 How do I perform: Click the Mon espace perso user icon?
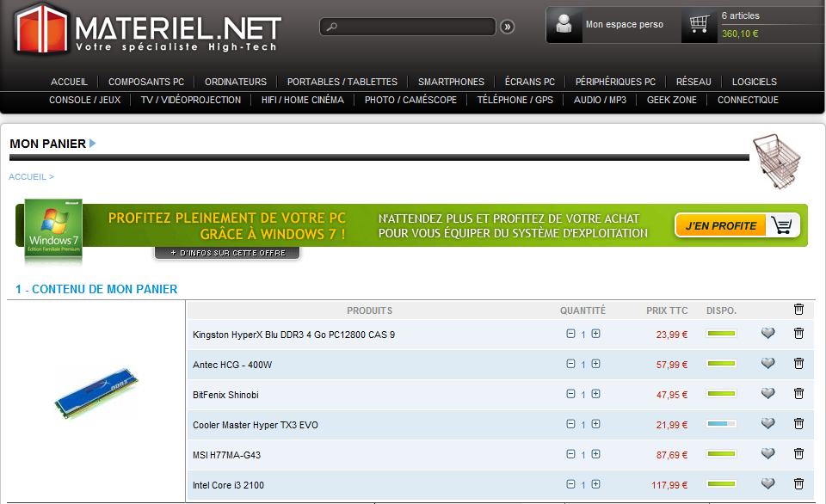tap(564, 24)
